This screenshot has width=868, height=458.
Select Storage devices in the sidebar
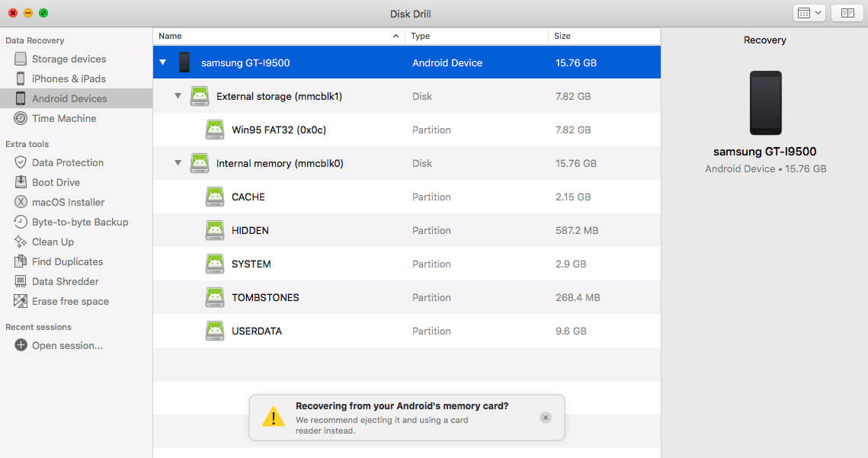point(69,59)
